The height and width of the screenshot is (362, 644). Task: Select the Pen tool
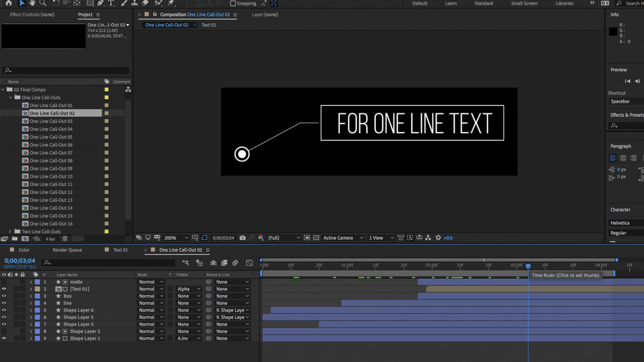pos(100,3)
